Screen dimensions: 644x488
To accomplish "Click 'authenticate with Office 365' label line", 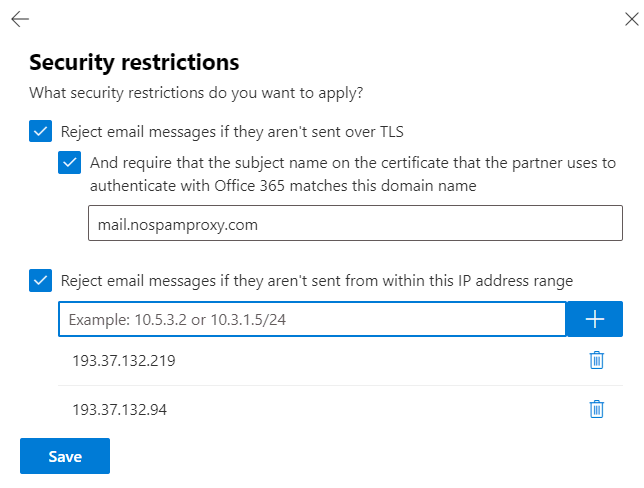I will tap(283, 186).
